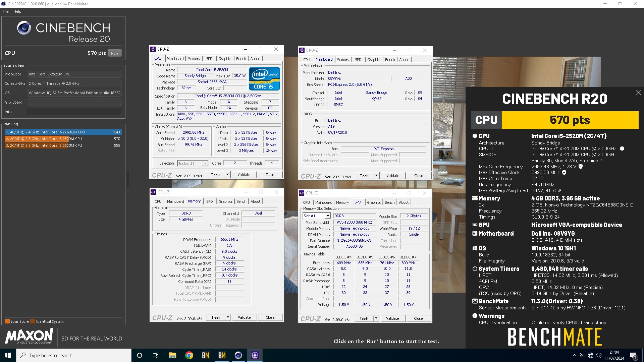Viewport: 644px width, 362px height.
Task: Click the Cinebench side panel splitter handle
Action: (128, 182)
